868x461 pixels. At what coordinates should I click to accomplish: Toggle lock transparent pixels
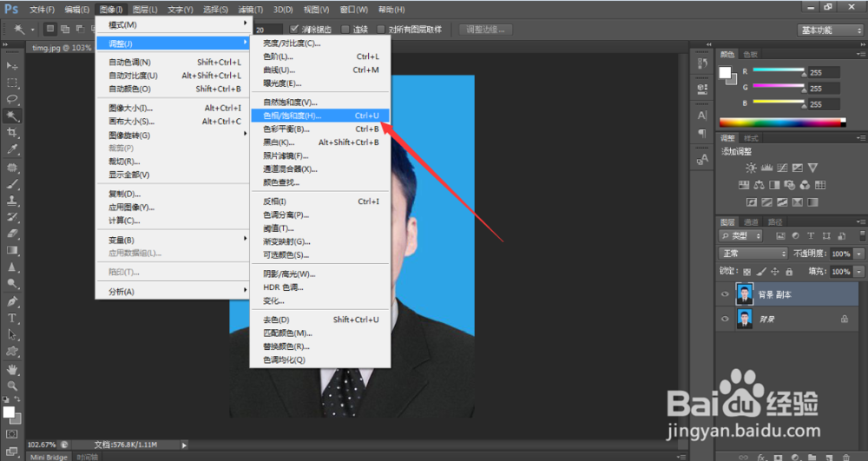coord(746,272)
